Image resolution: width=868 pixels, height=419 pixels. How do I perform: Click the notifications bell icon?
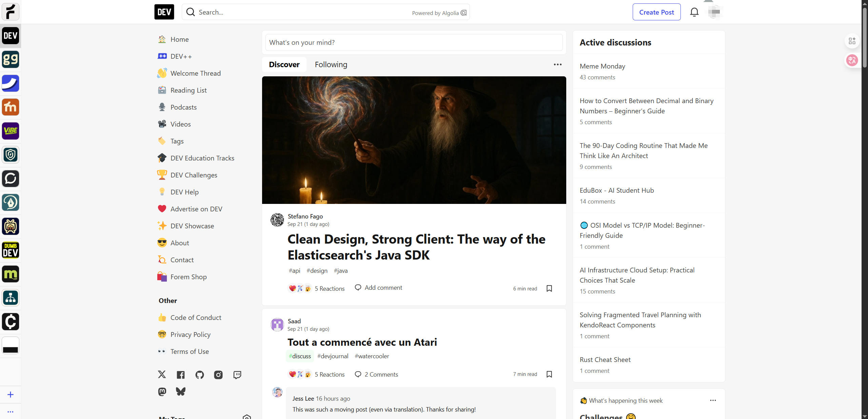click(694, 12)
